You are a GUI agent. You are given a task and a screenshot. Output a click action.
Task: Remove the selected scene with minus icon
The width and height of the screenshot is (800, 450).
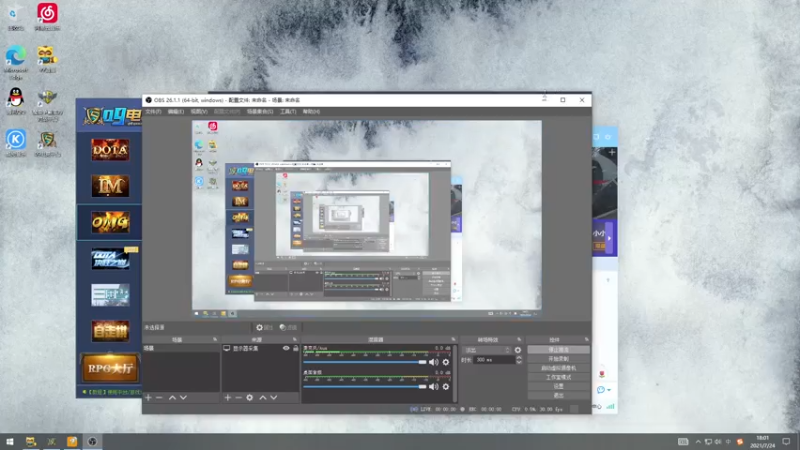pyautogui.click(x=159, y=397)
